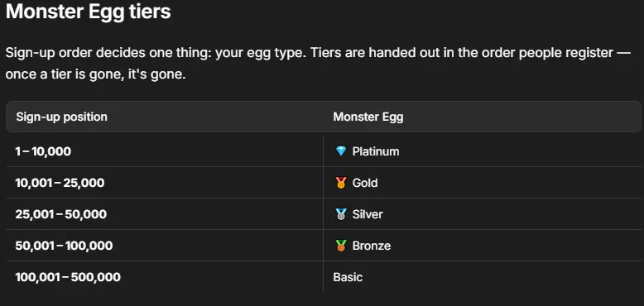Click the Monster Egg tiers heading
This screenshot has height=306, width=644.
click(x=89, y=12)
